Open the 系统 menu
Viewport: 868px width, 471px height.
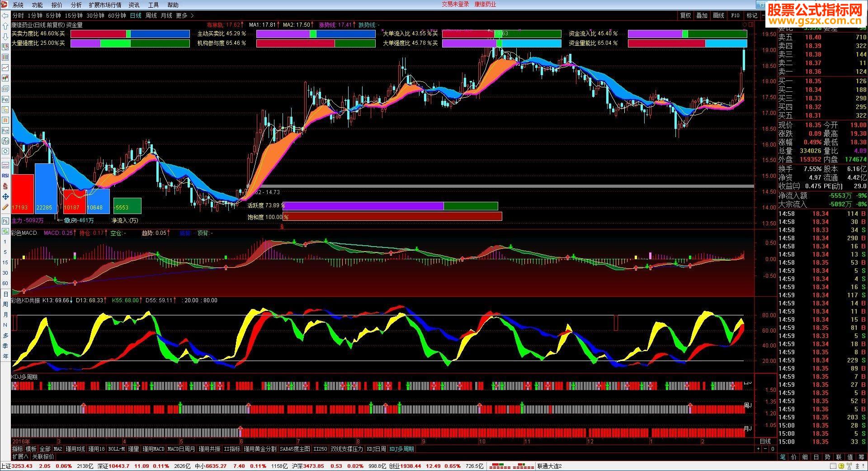pyautogui.click(x=18, y=5)
